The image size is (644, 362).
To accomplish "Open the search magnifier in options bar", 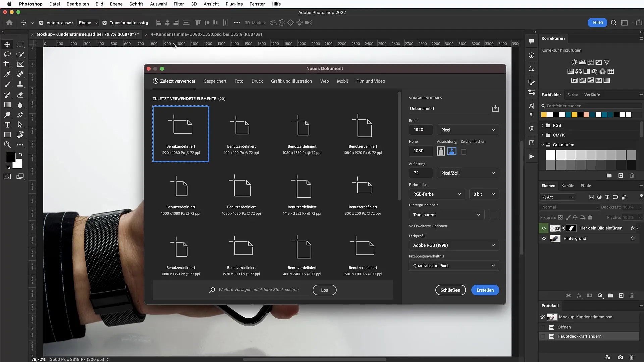I will 614,23.
